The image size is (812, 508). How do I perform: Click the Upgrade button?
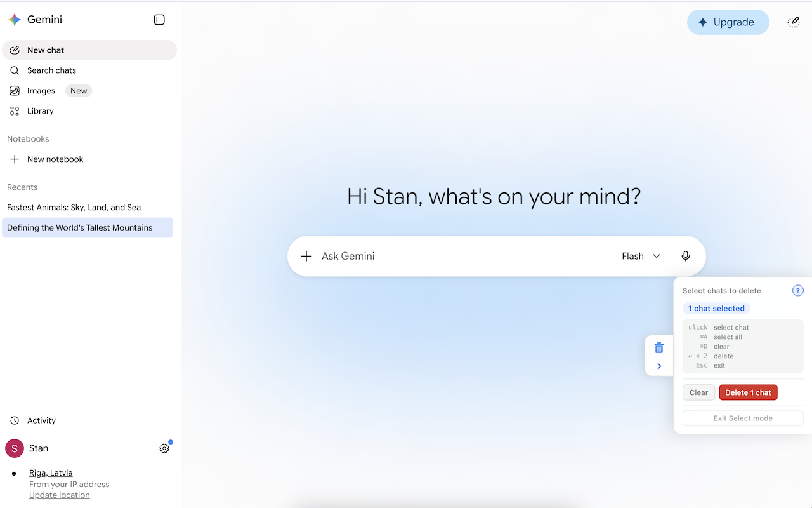[728, 22]
